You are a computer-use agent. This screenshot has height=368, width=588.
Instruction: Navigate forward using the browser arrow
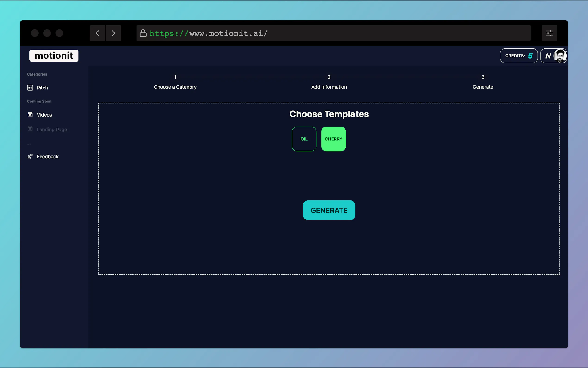pos(113,33)
